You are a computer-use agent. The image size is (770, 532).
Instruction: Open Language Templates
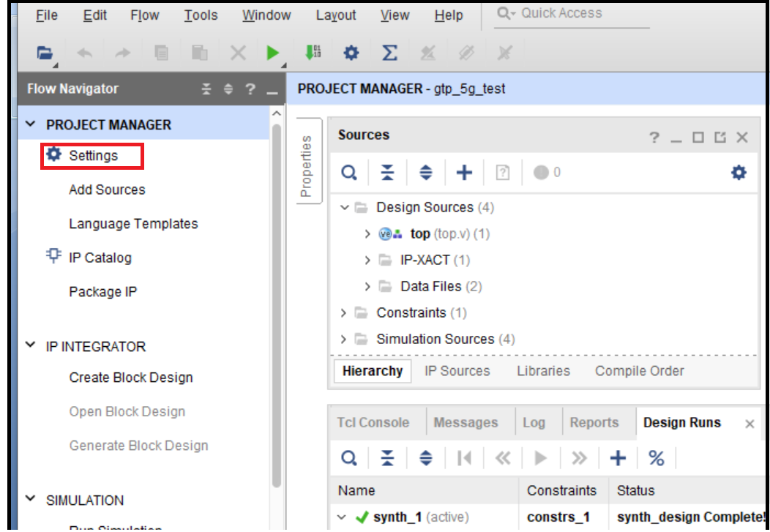tap(133, 224)
